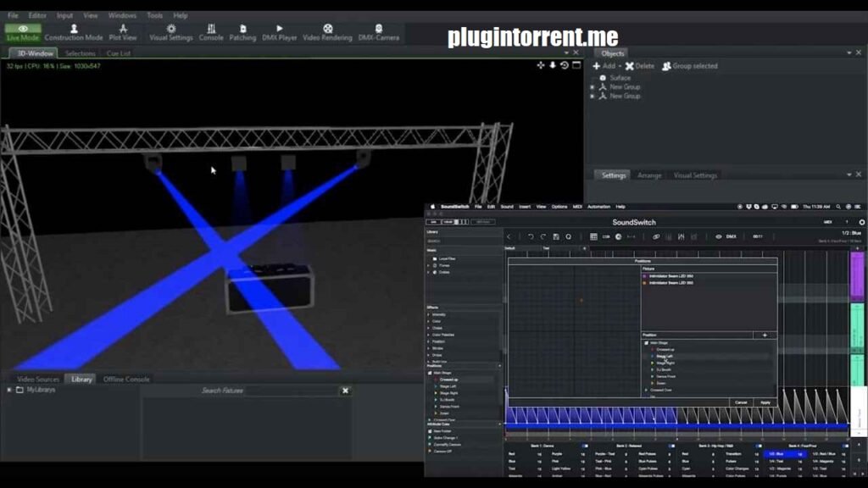Screen dimensions: 868x488
Task: Maximize the 3D-Window with the fullscreen icon
Action: coord(576,65)
